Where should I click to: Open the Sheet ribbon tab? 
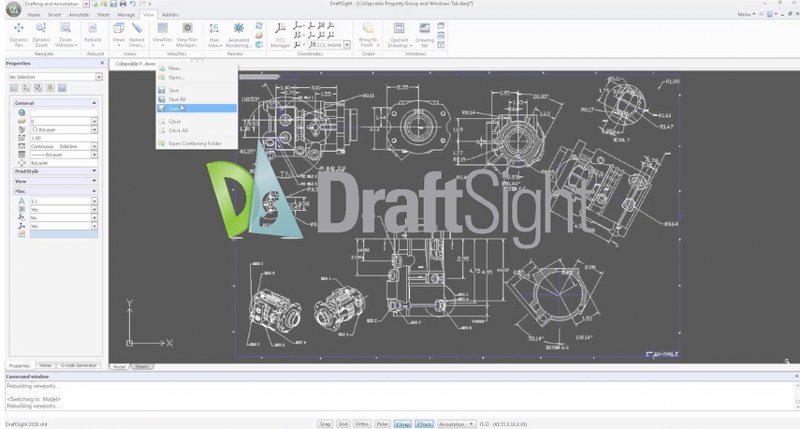103,15
